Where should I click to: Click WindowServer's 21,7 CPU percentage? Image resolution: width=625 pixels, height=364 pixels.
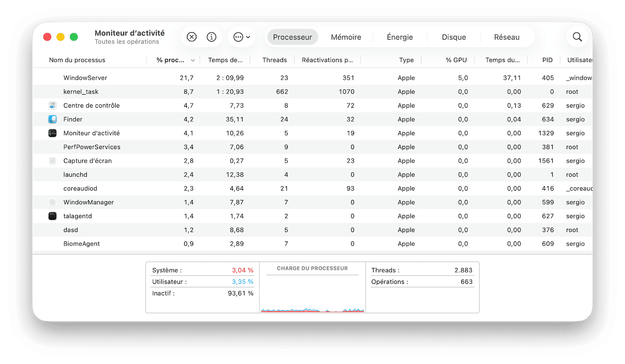187,78
